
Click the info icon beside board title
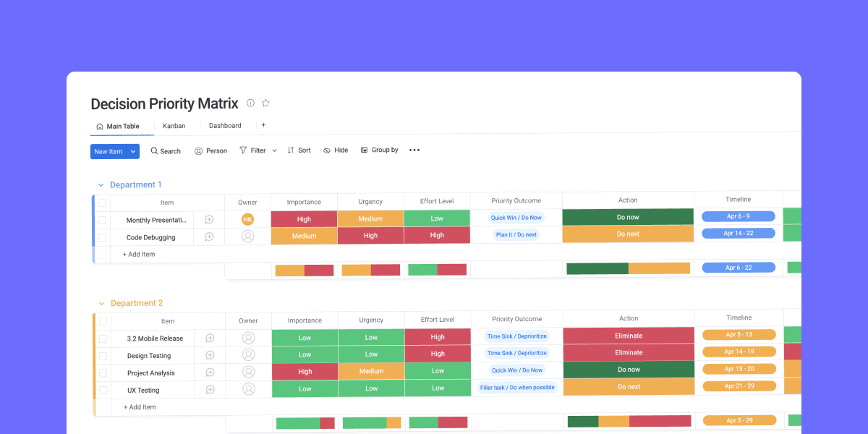pos(250,103)
